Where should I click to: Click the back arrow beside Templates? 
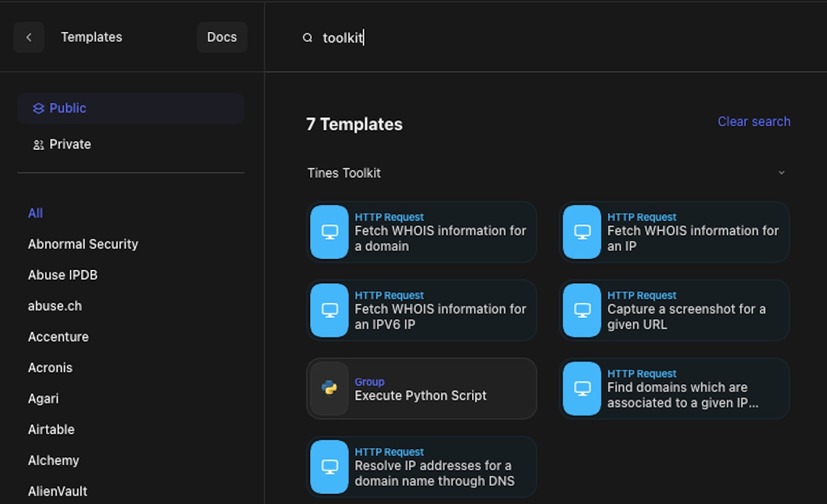[x=29, y=37]
